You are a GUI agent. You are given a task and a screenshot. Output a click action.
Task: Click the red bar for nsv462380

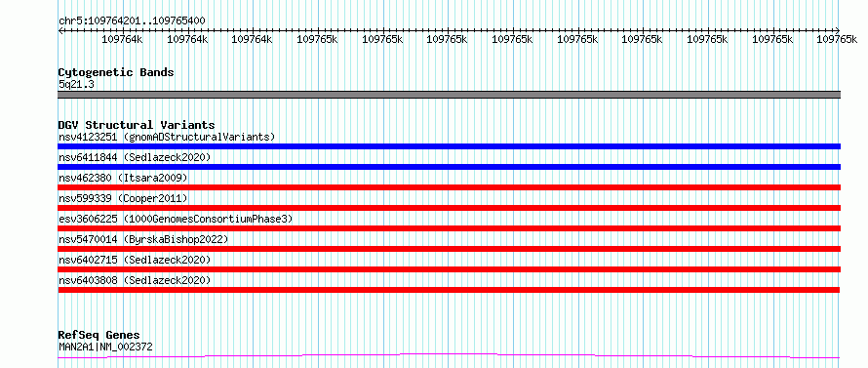(449, 187)
